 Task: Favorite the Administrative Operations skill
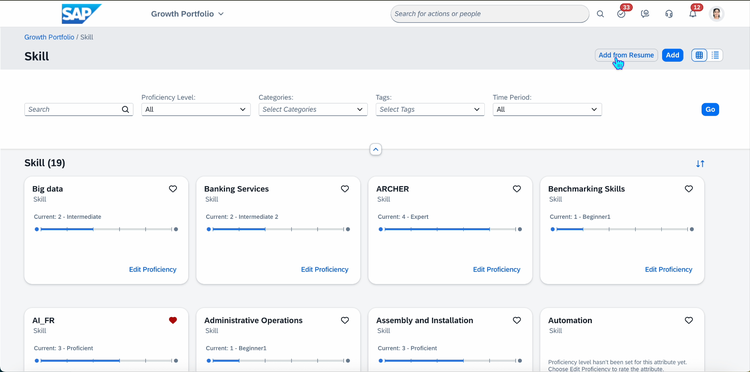(x=345, y=320)
